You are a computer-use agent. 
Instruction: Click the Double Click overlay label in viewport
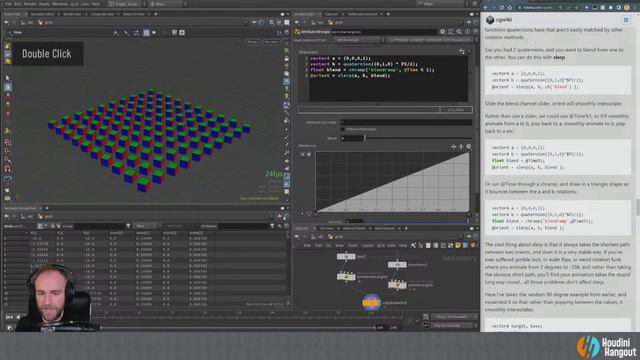[x=47, y=54]
